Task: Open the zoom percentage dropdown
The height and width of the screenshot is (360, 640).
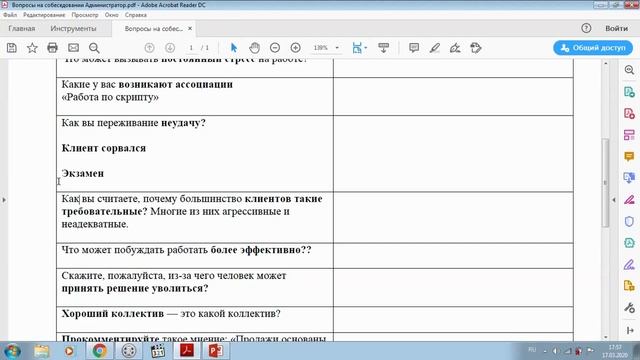Action: (337, 48)
